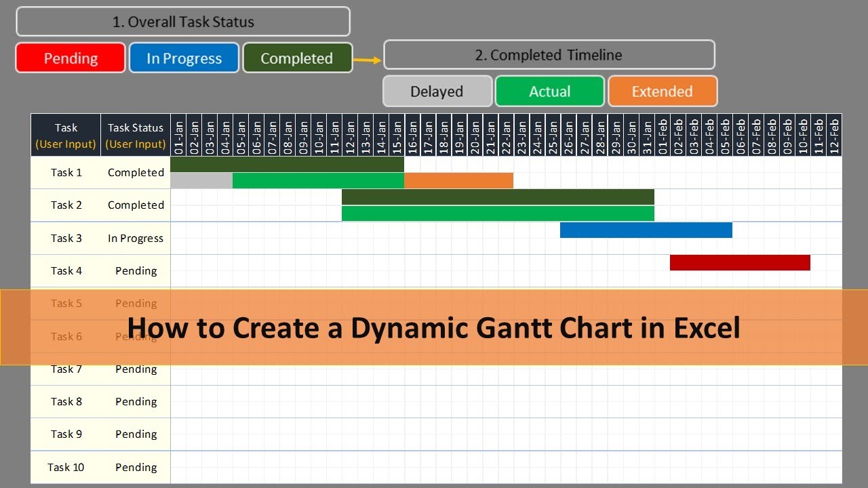Click the Task 10 name cell

[x=66, y=468]
